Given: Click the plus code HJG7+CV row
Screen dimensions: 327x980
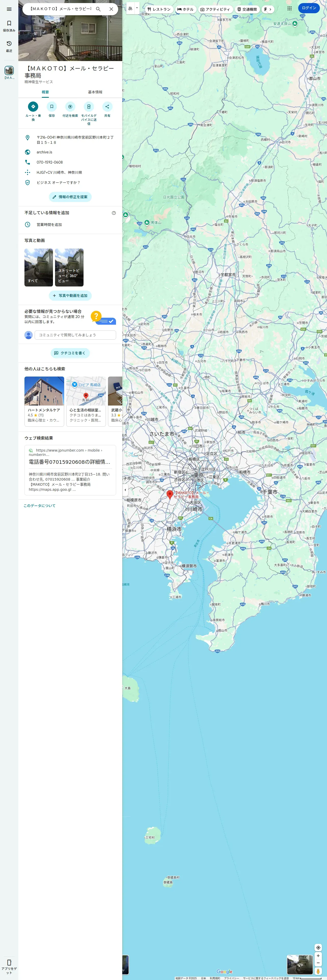Looking at the screenshot, I should [70, 172].
